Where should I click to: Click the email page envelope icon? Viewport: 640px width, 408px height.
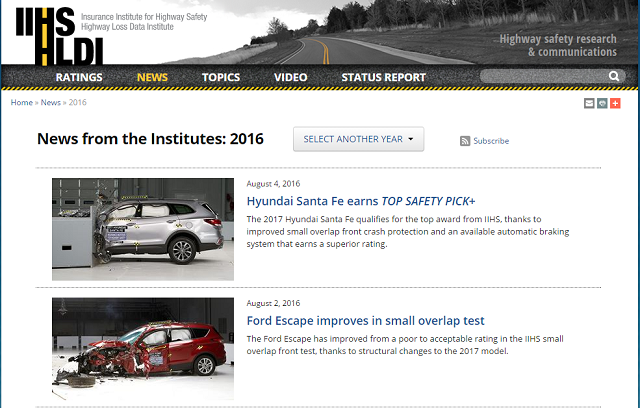point(589,103)
